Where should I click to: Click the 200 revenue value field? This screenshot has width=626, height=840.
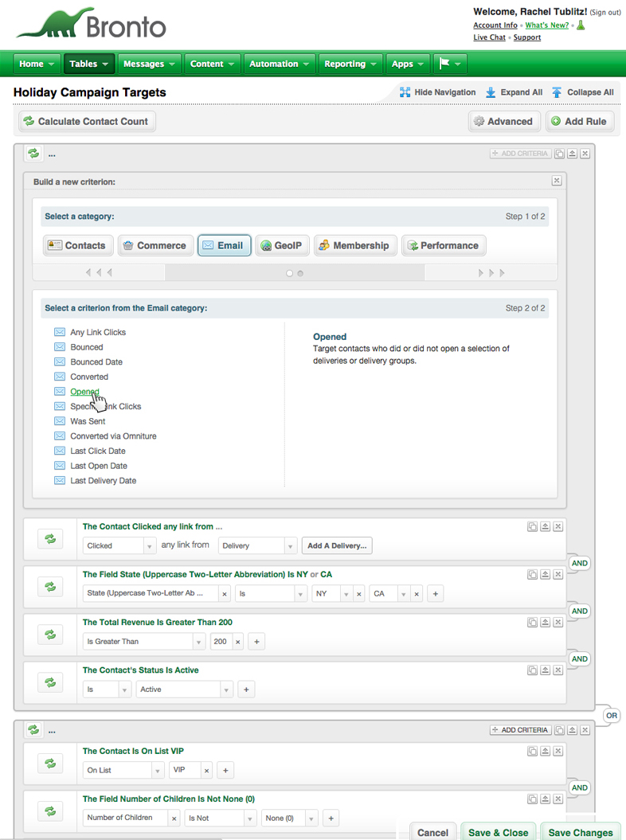click(219, 642)
